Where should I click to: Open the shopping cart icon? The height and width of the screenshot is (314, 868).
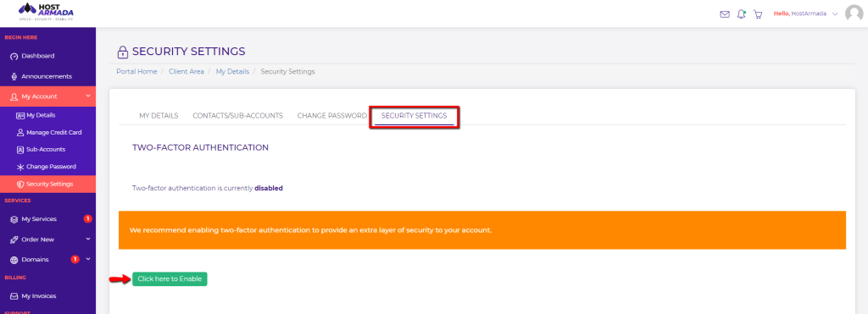coord(758,14)
